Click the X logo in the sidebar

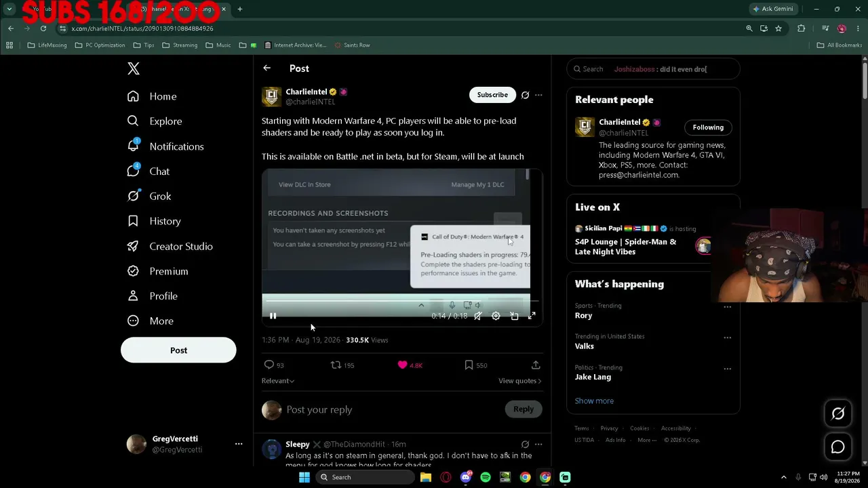pyautogui.click(x=134, y=68)
